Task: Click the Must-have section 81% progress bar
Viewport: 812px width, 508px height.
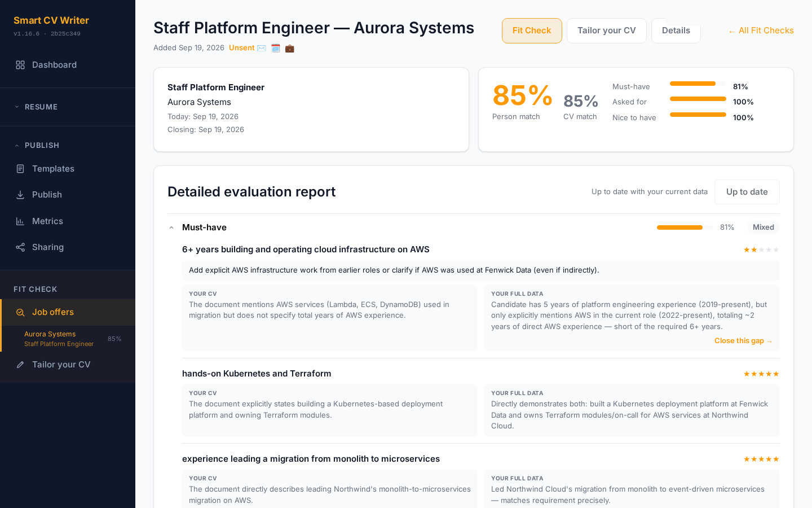Action: coord(685,227)
